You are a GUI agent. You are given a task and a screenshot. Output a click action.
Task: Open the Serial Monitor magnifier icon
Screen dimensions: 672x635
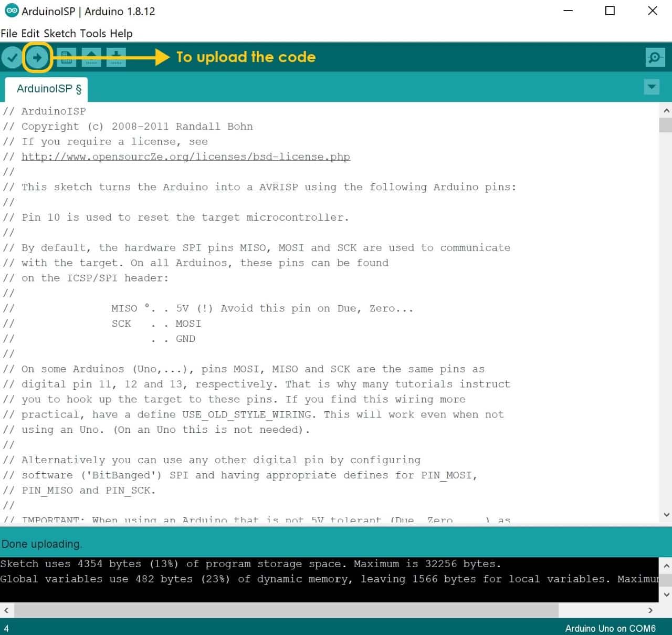(655, 57)
